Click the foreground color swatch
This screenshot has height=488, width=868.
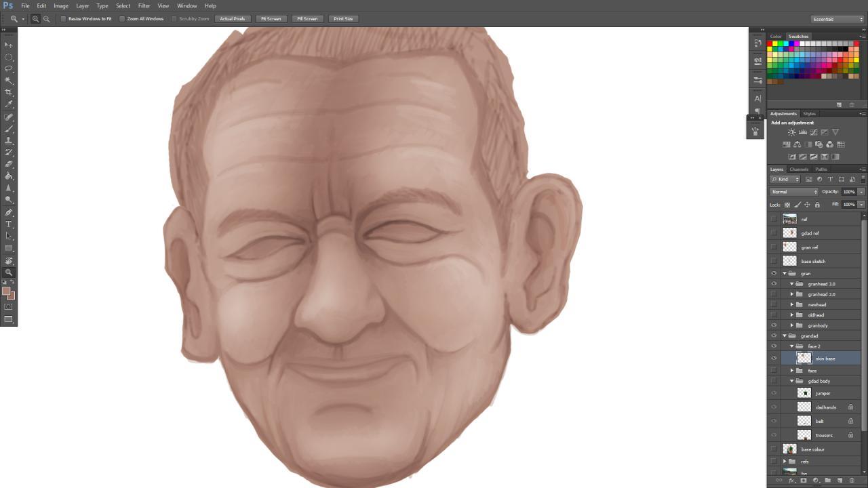(6, 291)
